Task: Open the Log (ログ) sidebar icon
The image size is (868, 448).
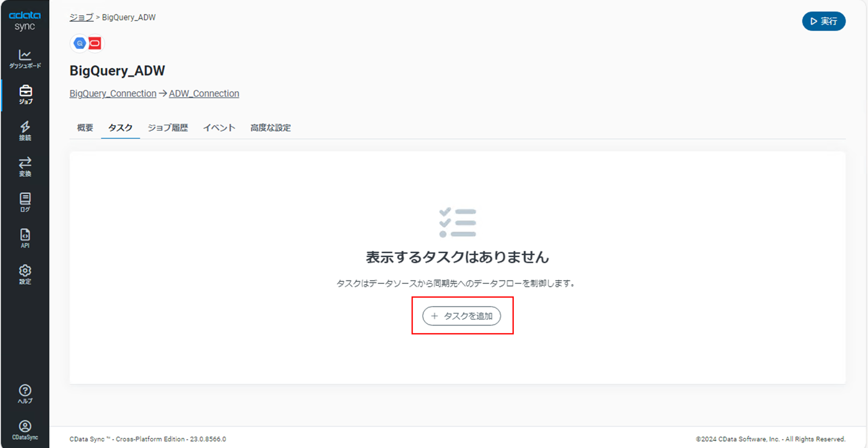Action: (25, 202)
